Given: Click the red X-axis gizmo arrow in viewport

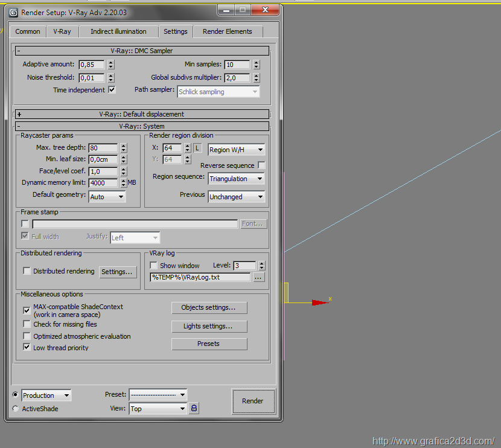Looking at the screenshot, I should point(320,302).
